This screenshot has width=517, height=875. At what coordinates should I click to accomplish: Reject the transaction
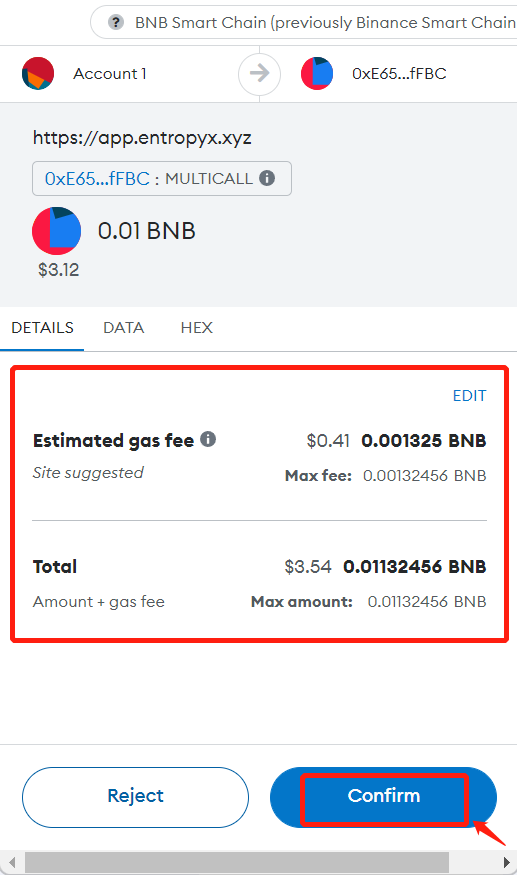(x=135, y=797)
